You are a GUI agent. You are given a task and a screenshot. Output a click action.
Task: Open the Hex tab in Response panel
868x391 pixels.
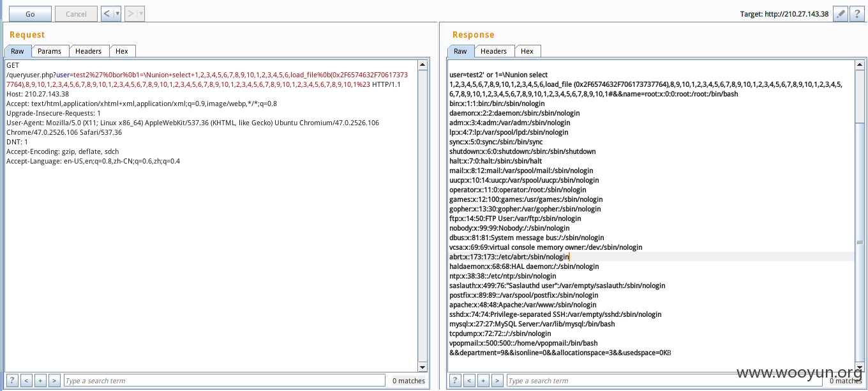coord(527,51)
